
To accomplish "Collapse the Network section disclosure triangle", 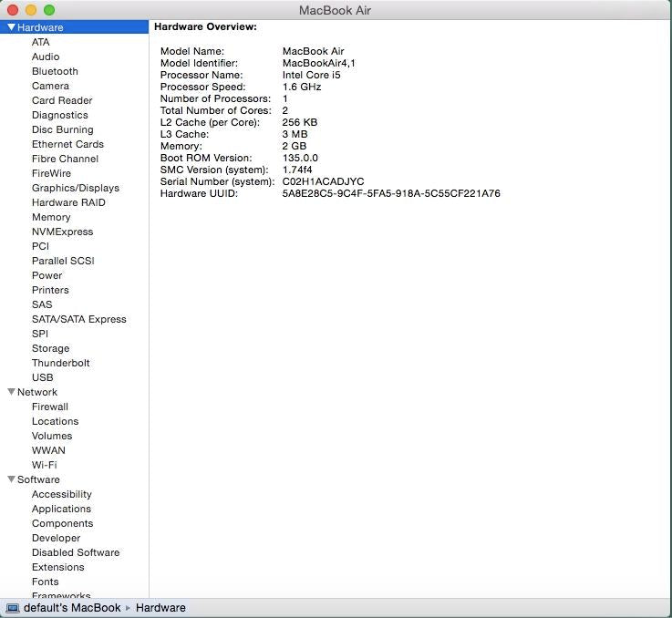I will click(x=11, y=392).
